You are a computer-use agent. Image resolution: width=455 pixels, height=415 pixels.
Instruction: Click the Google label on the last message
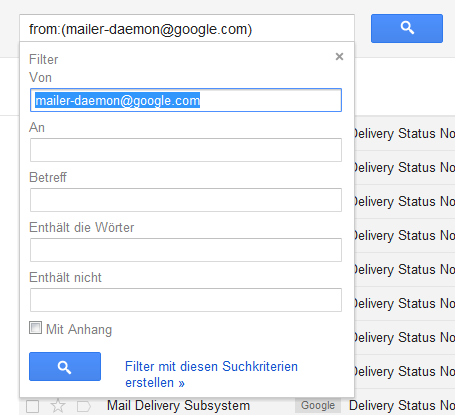click(x=318, y=405)
